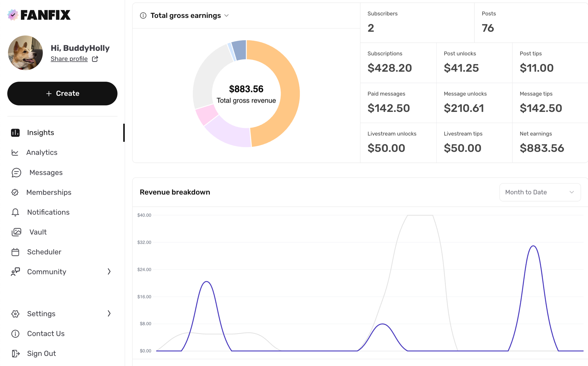The height and width of the screenshot is (366, 588).
Task: Click the BuddyHolly profile avatar photo
Action: click(x=25, y=53)
